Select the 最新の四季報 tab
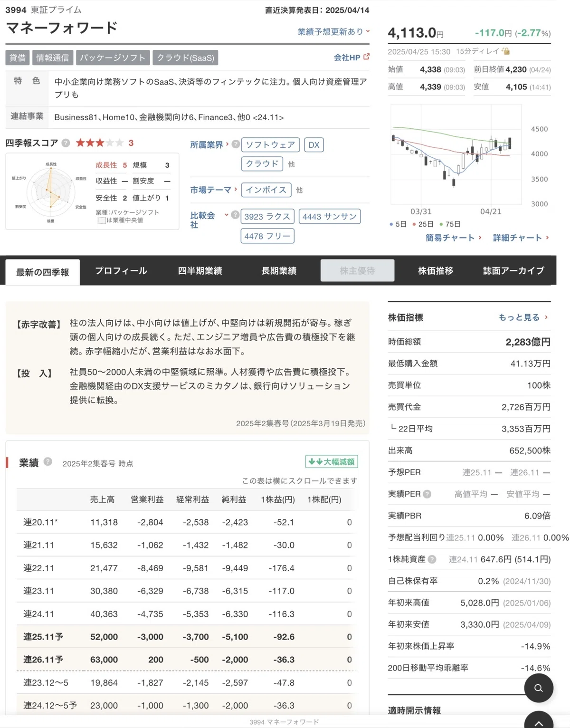 (x=43, y=272)
